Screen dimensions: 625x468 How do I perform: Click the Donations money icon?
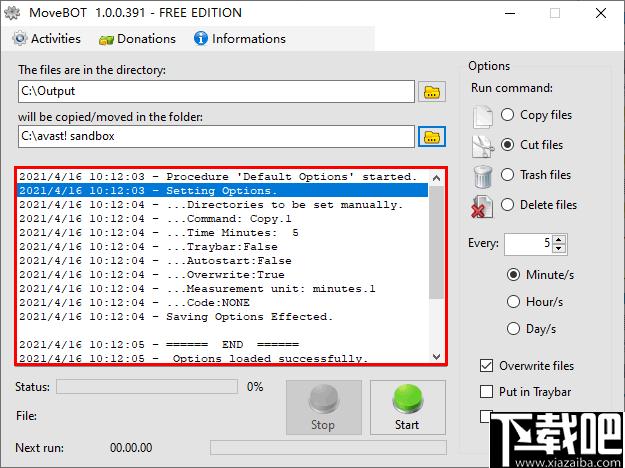106,39
